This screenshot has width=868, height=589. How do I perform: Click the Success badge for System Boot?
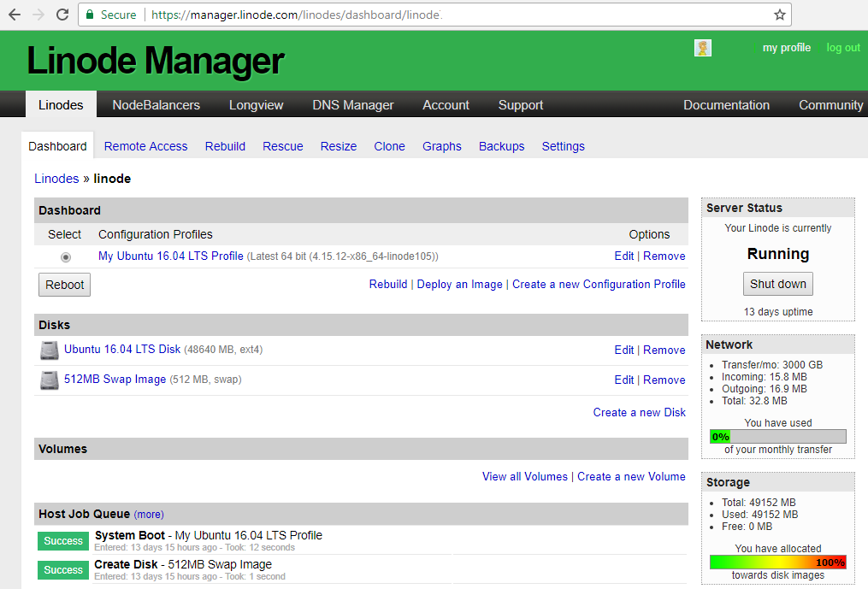63,541
